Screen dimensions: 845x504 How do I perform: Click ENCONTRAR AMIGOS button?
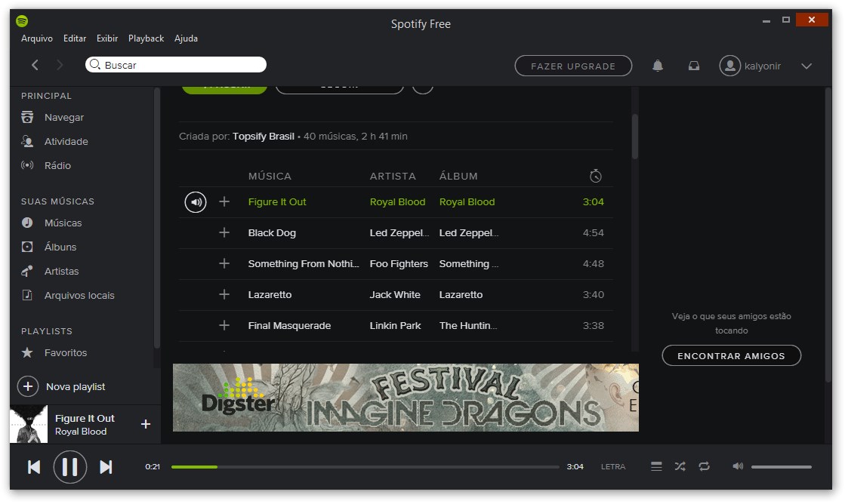coord(731,356)
